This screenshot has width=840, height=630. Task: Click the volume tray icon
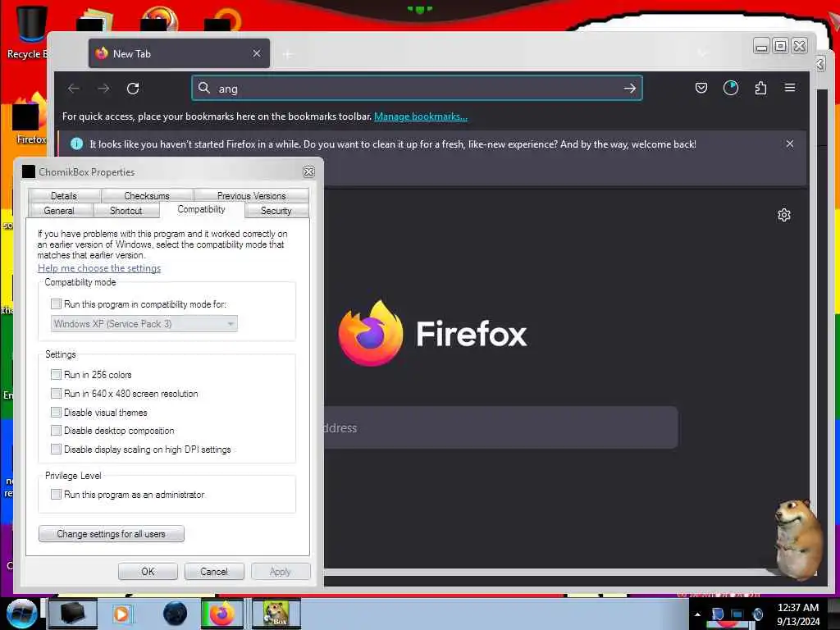757,614
